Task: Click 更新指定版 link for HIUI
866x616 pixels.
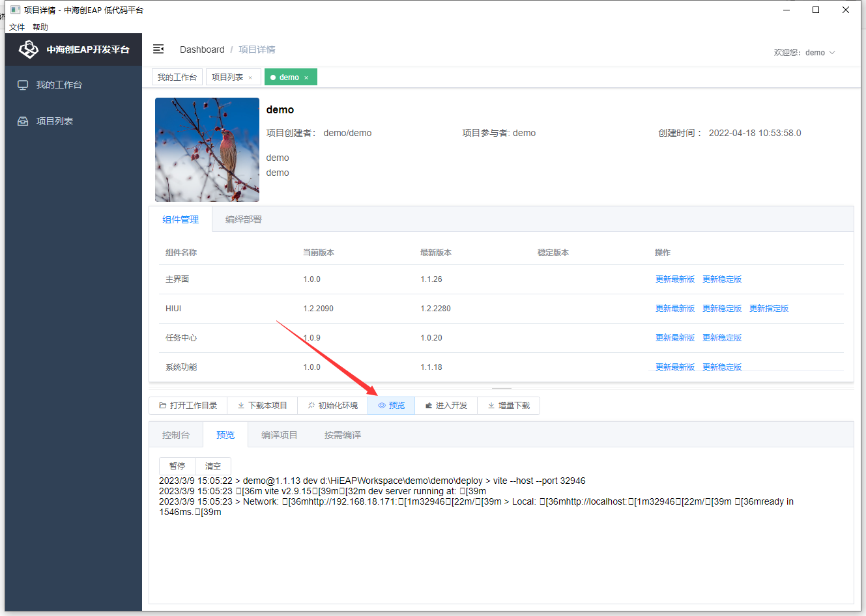Action: (768, 309)
